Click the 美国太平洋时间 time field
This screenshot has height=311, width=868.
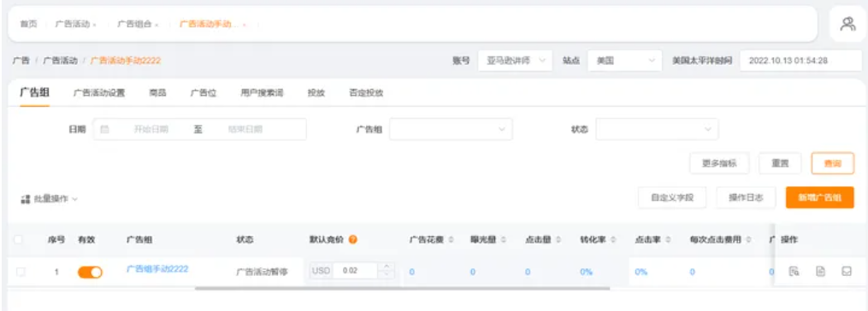pos(800,61)
